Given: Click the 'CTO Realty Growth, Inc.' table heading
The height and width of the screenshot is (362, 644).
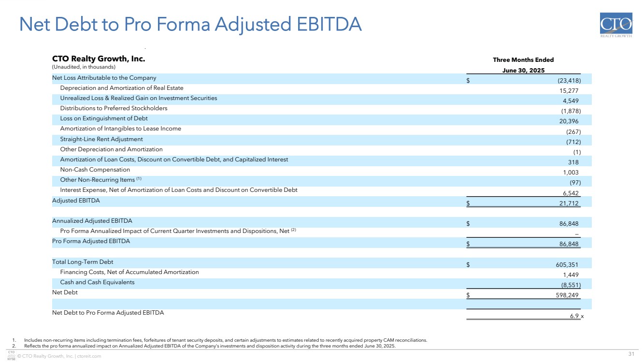Looking at the screenshot, I should tap(99, 59).
